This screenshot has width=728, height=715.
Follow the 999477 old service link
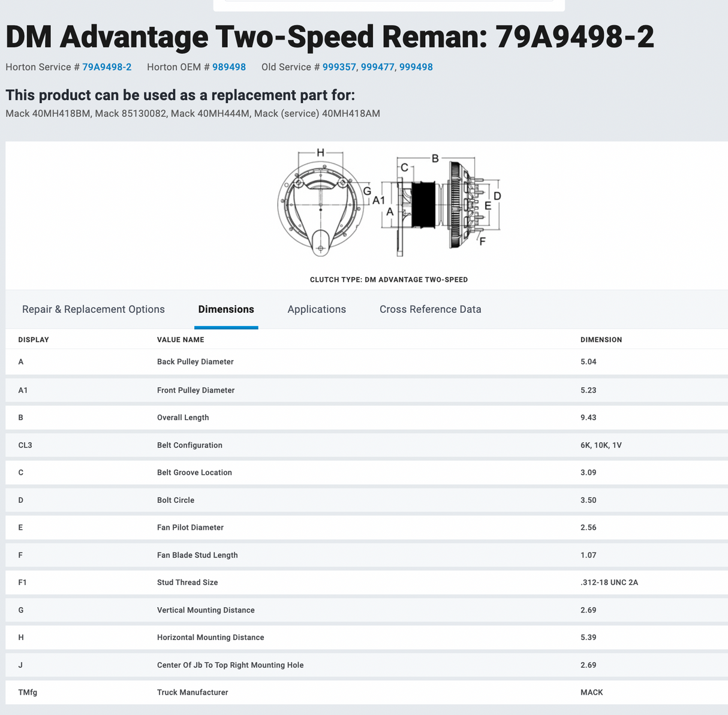click(377, 67)
